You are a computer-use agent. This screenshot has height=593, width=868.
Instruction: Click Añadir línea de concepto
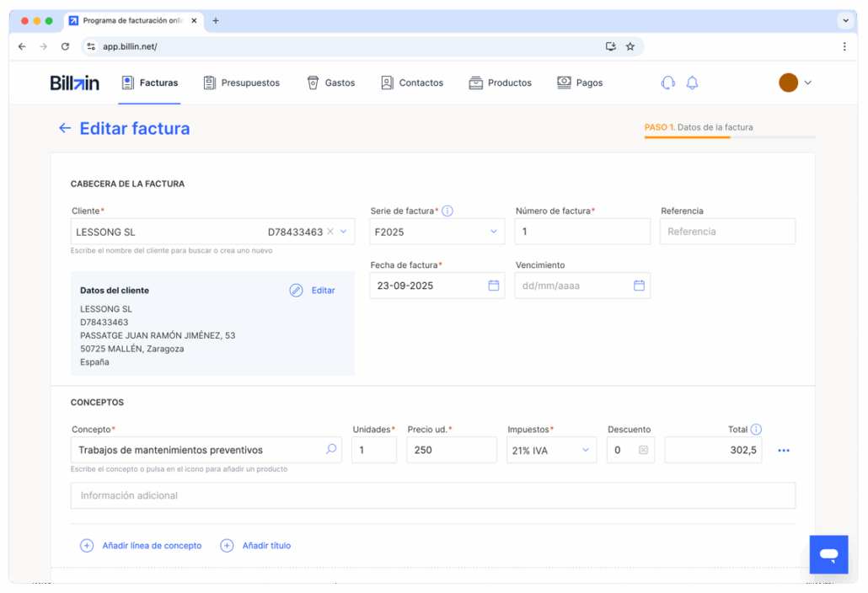coord(142,546)
